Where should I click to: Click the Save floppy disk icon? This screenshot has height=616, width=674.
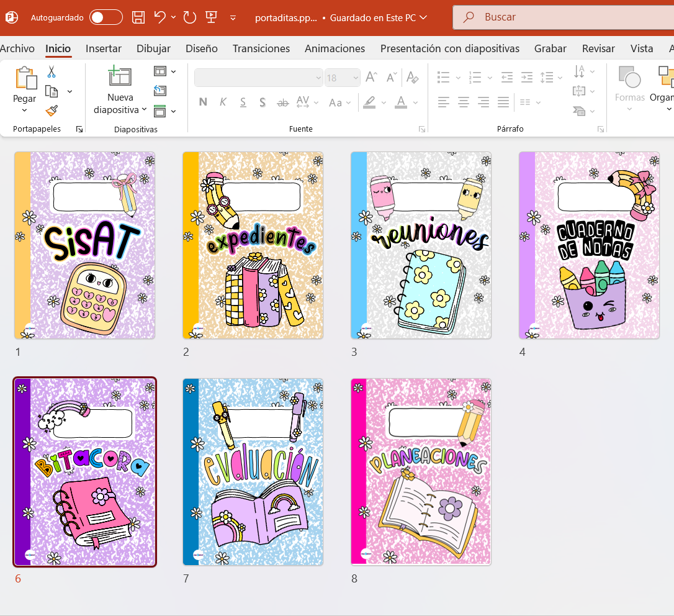(139, 17)
